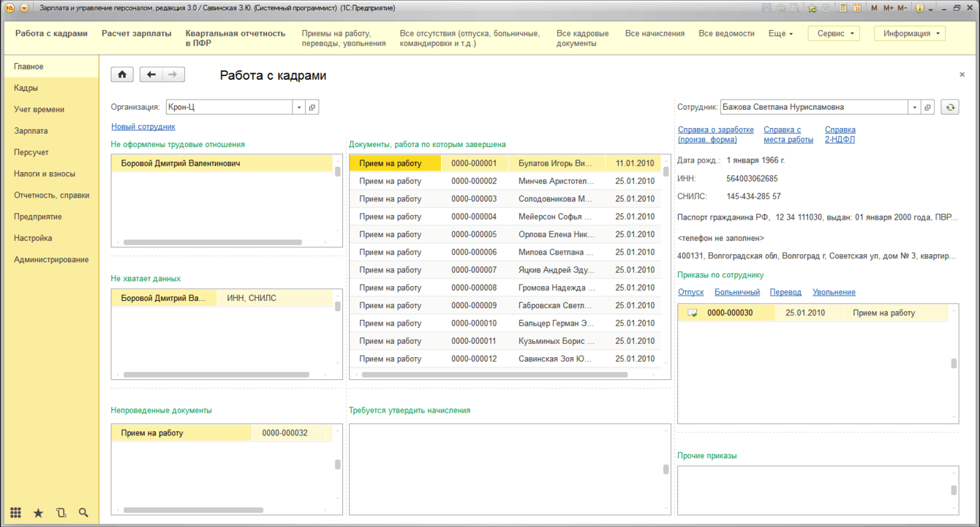
Task: Open the Расчет зарплаты section tab
Action: coord(136,34)
